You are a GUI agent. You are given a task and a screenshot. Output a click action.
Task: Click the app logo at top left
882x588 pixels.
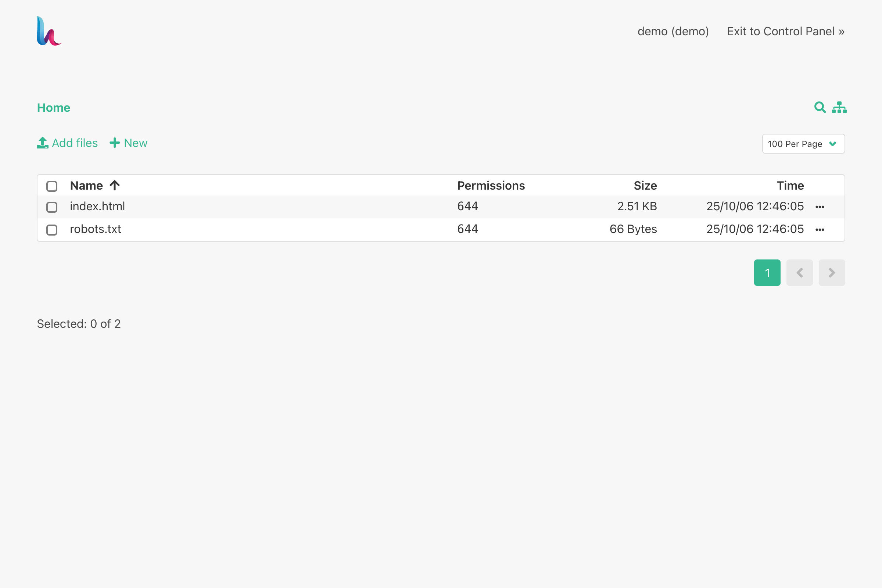[x=49, y=31]
